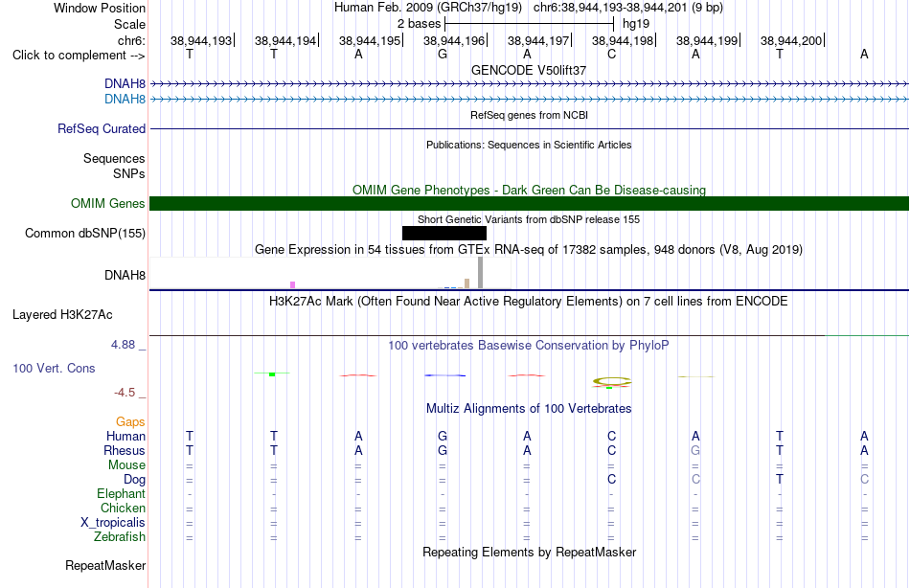910x588 pixels.
Task: Click the hg19 label beside the scale bar
Action: [635, 24]
